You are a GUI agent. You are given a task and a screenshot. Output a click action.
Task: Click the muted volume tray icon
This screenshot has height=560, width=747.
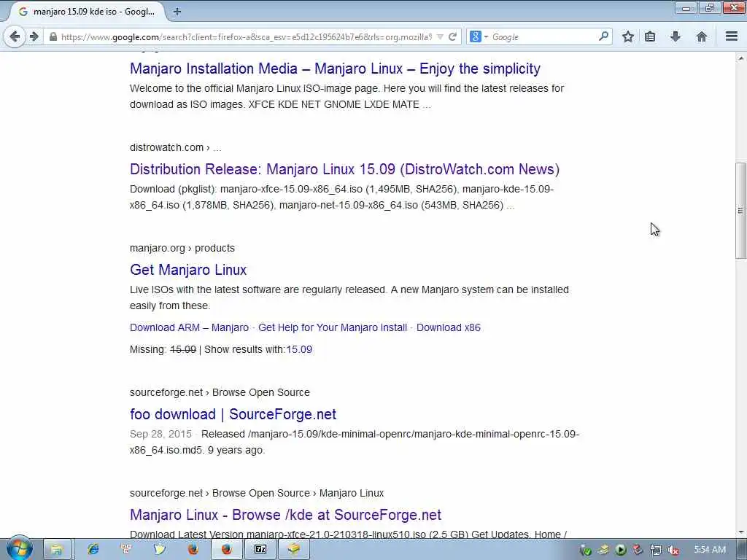pyautogui.click(x=673, y=550)
